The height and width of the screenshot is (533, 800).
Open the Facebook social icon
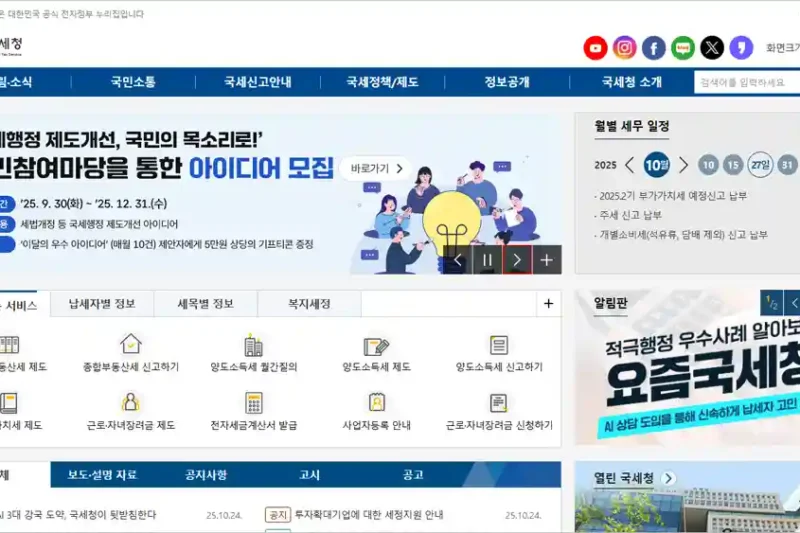654,48
